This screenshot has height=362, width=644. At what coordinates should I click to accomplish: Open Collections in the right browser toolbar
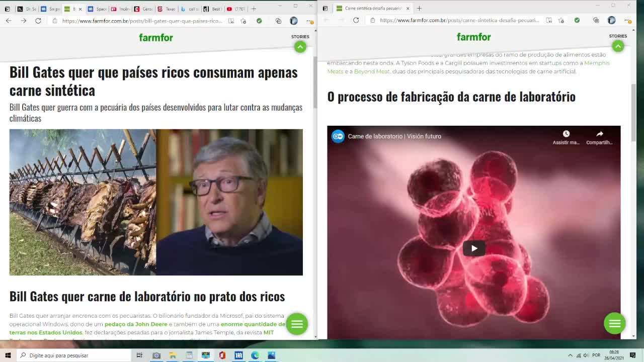pyautogui.click(x=596, y=20)
